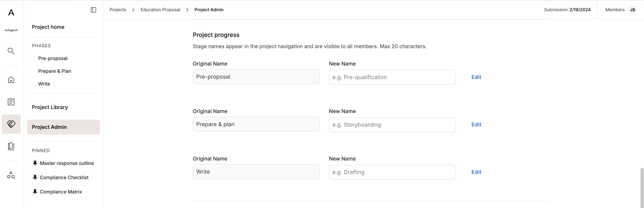644x208 pixels.
Task: Open the library pages icon in sidebar
Action: 11,146
